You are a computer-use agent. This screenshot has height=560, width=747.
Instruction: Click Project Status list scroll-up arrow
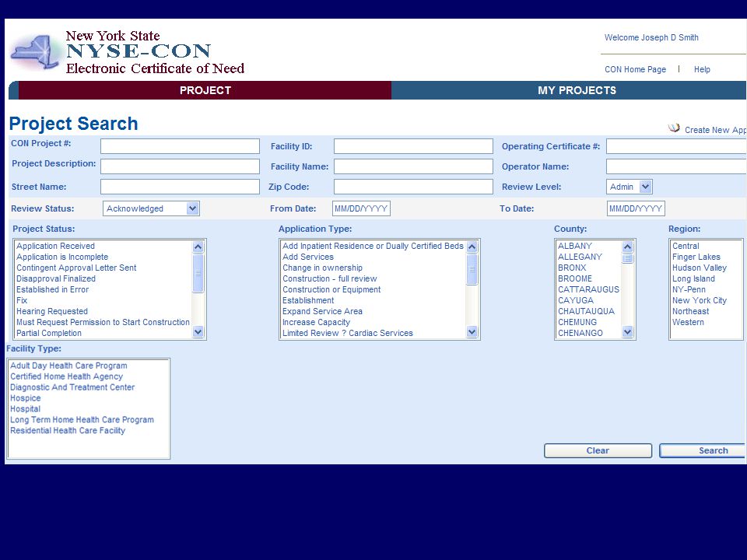tap(198, 247)
